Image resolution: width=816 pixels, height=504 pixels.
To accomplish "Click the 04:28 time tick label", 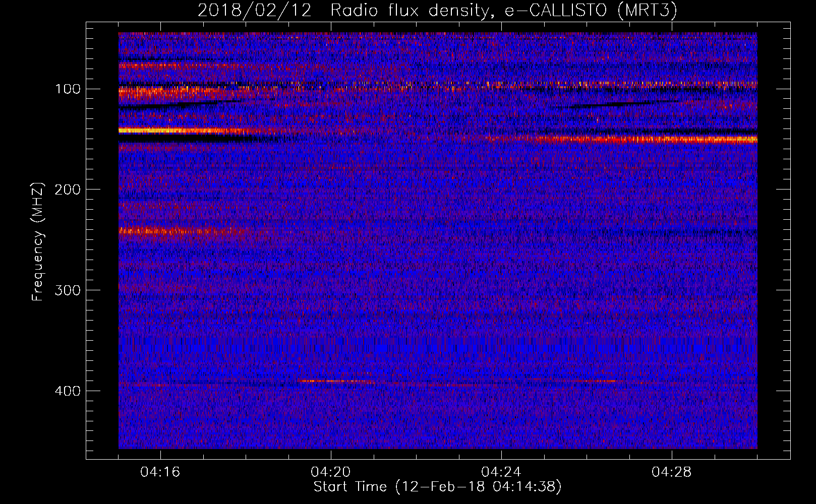I will 672,472.
